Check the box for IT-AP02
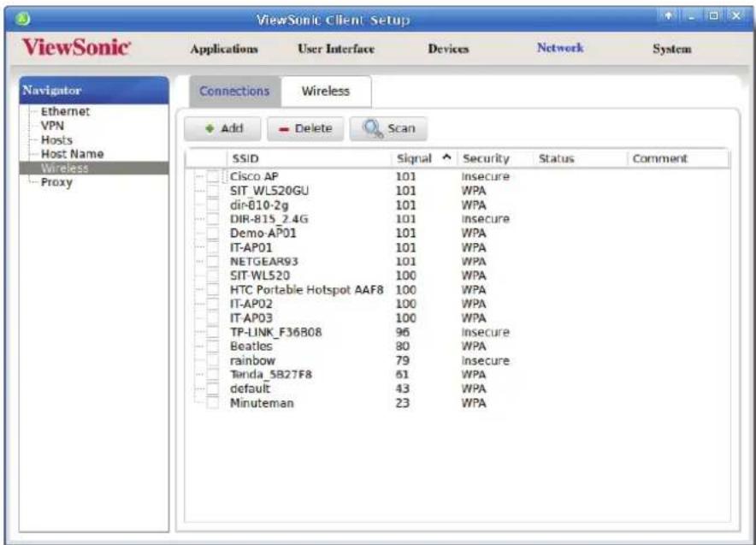The height and width of the screenshot is (545, 756). (213, 304)
